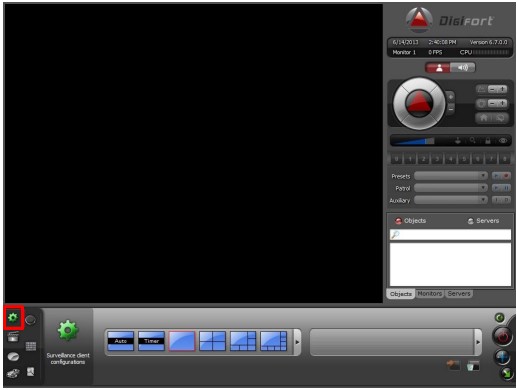
Task: Click numeric keypad button 8
Action: 504,159
